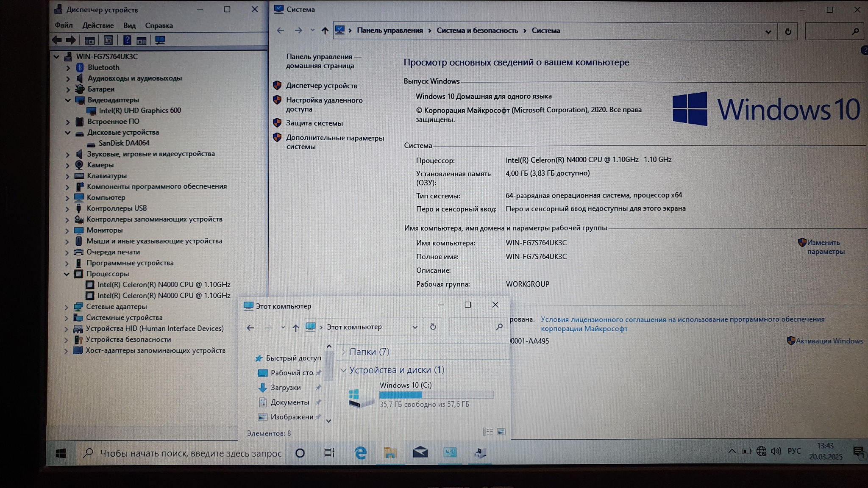Screen dimensions: 868x488
Task: Click refresh icon in the System address bar
Action: 788,31
